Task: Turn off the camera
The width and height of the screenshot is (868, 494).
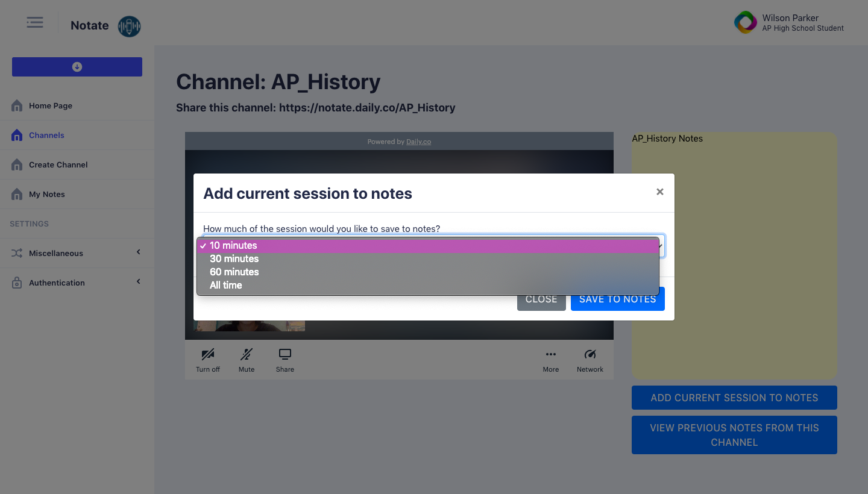Action: coord(208,360)
